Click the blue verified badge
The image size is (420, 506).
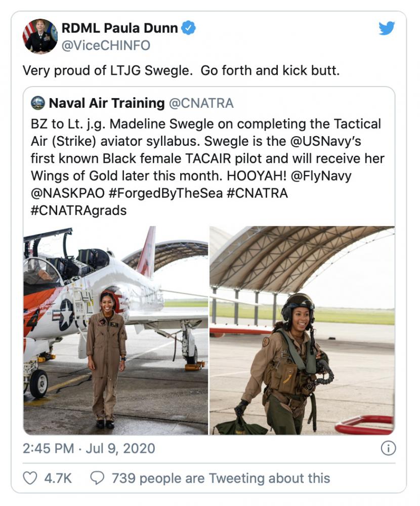click(189, 28)
